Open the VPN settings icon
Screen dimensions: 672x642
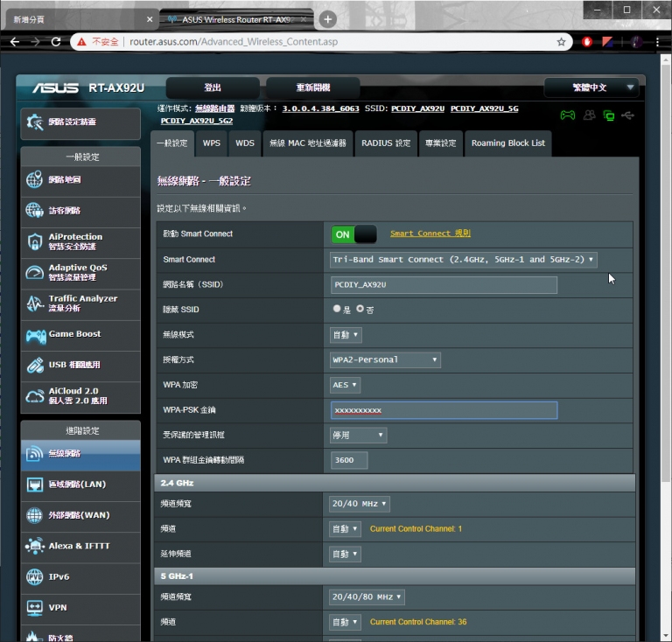34,608
